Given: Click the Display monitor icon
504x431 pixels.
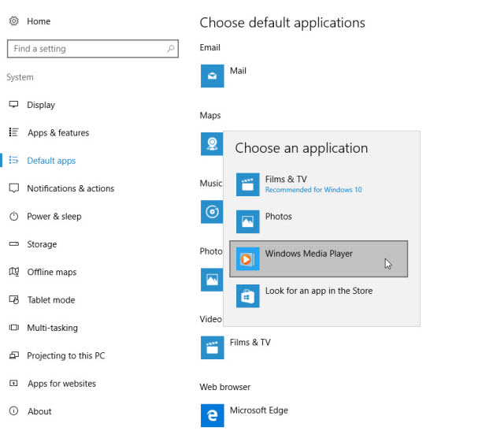Looking at the screenshot, I should coord(14,105).
